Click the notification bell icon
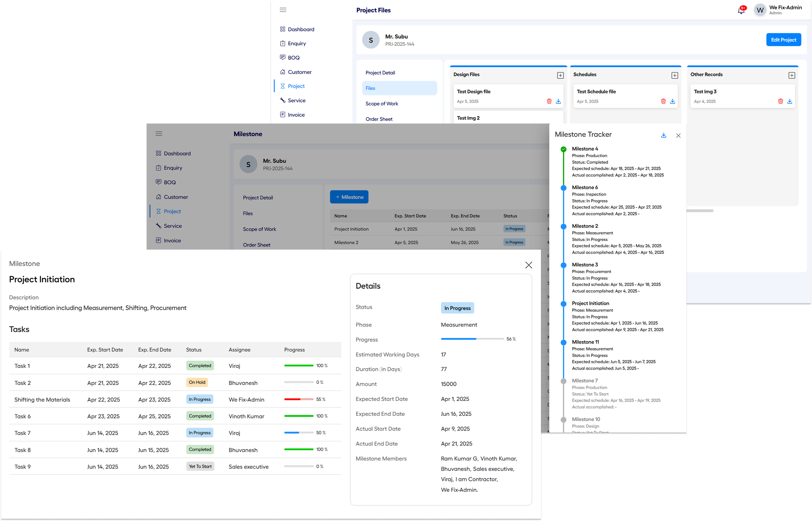This screenshot has width=812, height=521. pos(741,10)
